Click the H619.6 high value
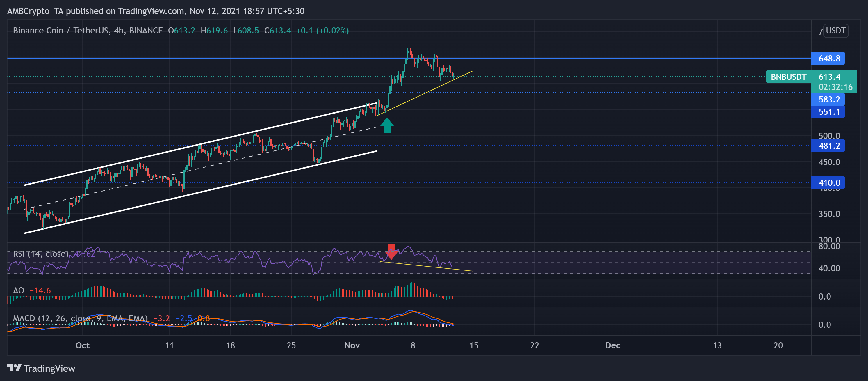The height and width of the screenshot is (381, 868). pyautogui.click(x=214, y=31)
